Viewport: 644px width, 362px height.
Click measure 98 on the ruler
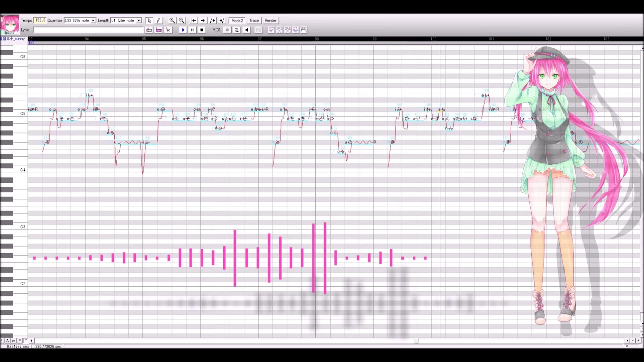[316, 39]
